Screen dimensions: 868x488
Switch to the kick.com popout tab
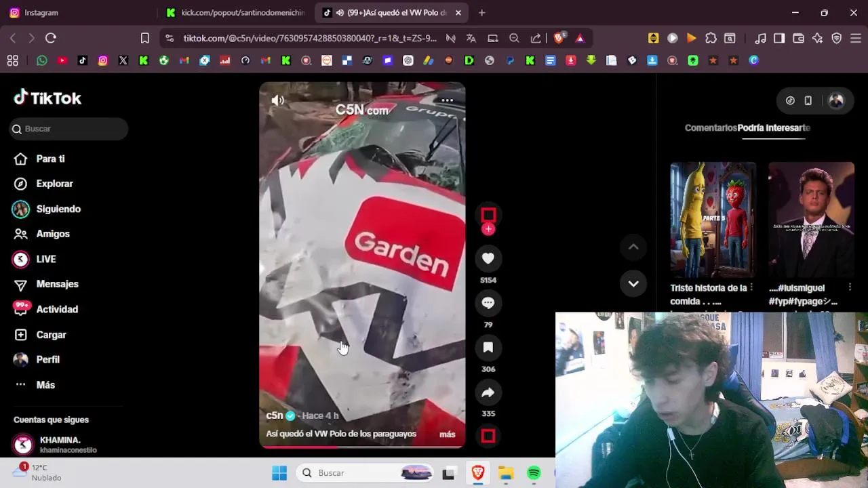236,12
